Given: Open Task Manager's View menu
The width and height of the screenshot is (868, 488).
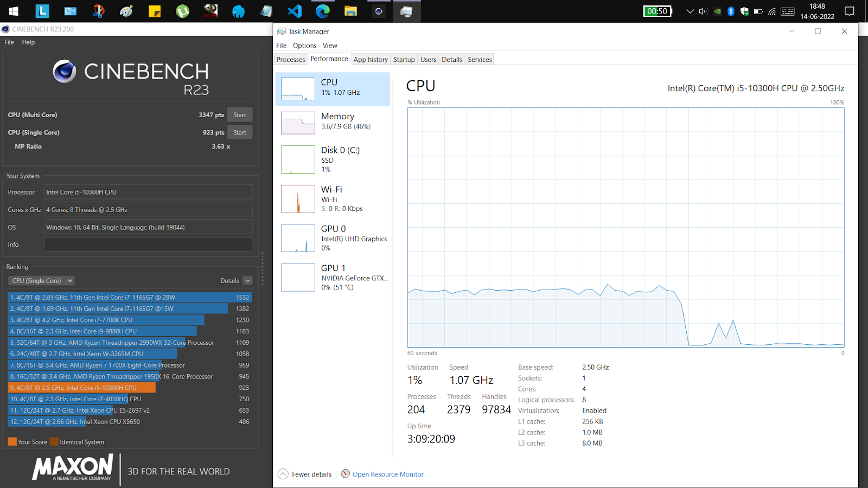Looking at the screenshot, I should click(x=330, y=46).
